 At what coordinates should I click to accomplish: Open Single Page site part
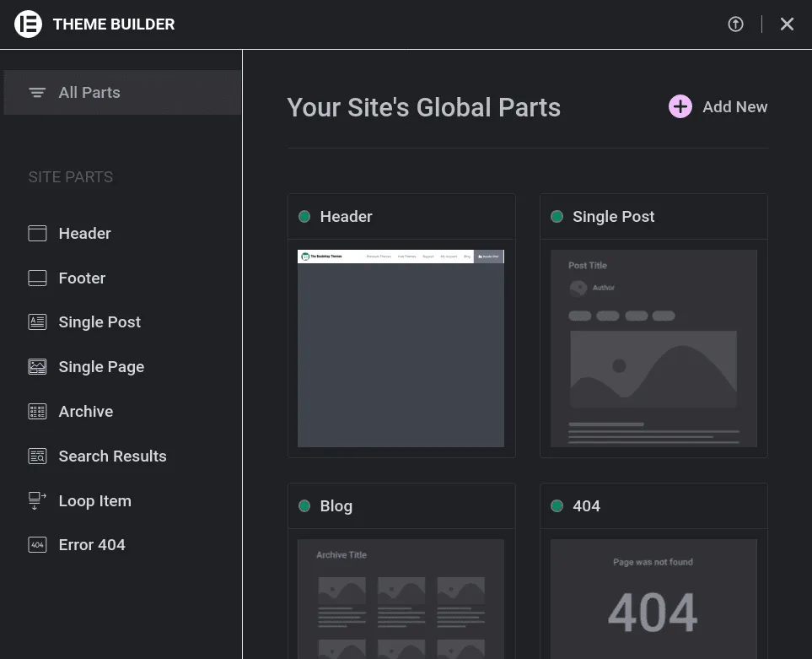click(x=101, y=367)
